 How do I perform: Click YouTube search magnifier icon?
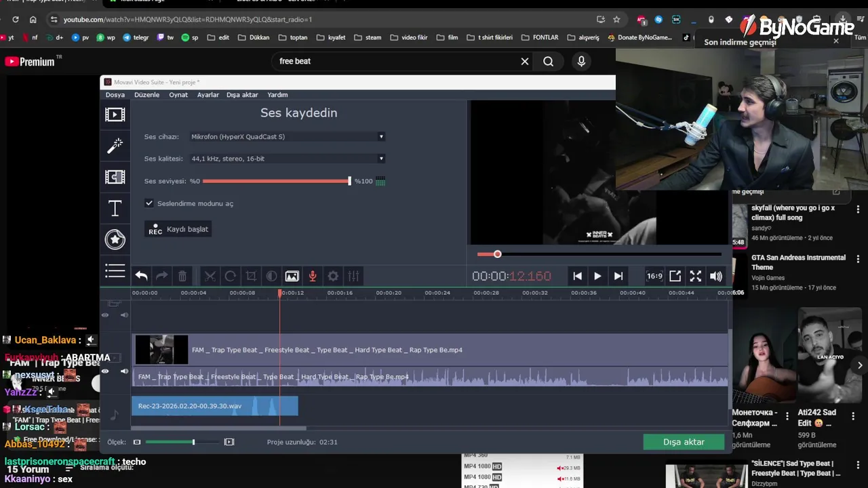tap(548, 61)
